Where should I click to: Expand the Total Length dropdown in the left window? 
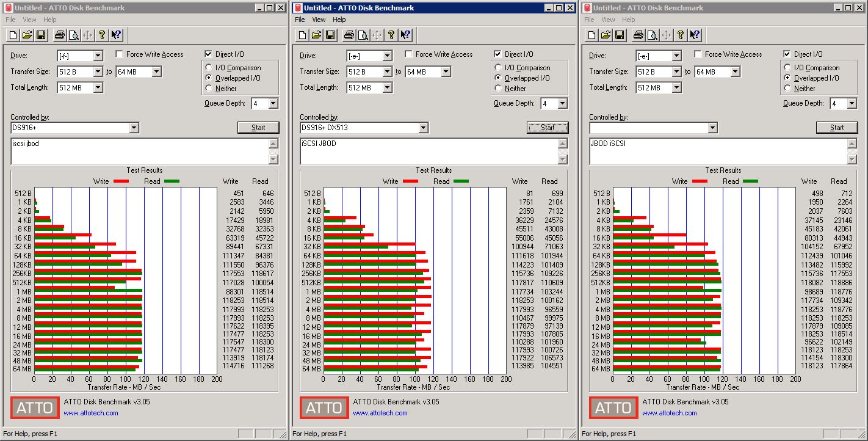[98, 88]
